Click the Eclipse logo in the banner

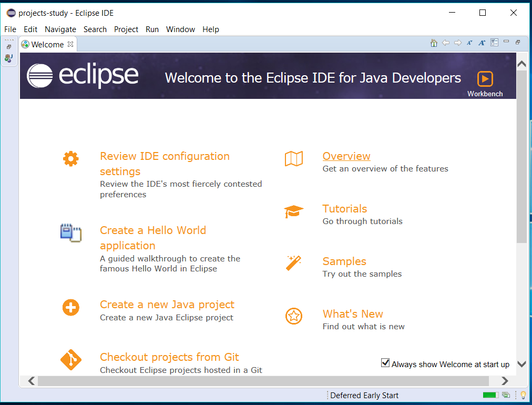click(83, 75)
